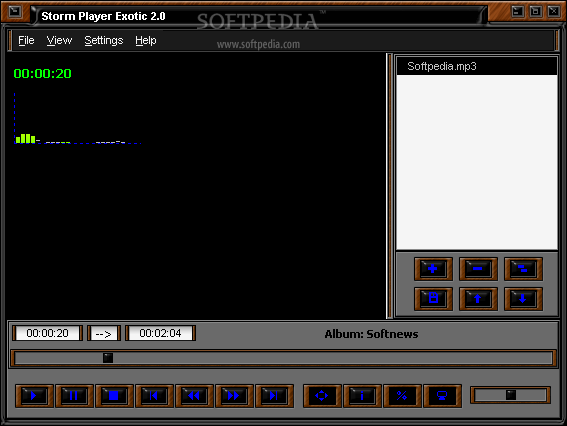Click the 'Album: Softnews' label
Screen dimensions: 567x426
(x=371, y=334)
